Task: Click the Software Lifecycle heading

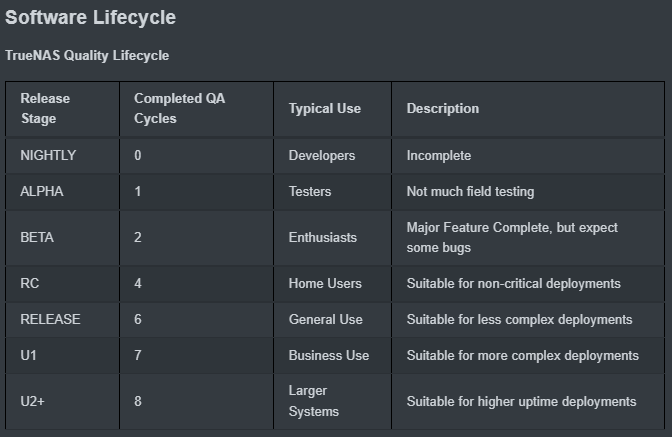Action: (90, 18)
